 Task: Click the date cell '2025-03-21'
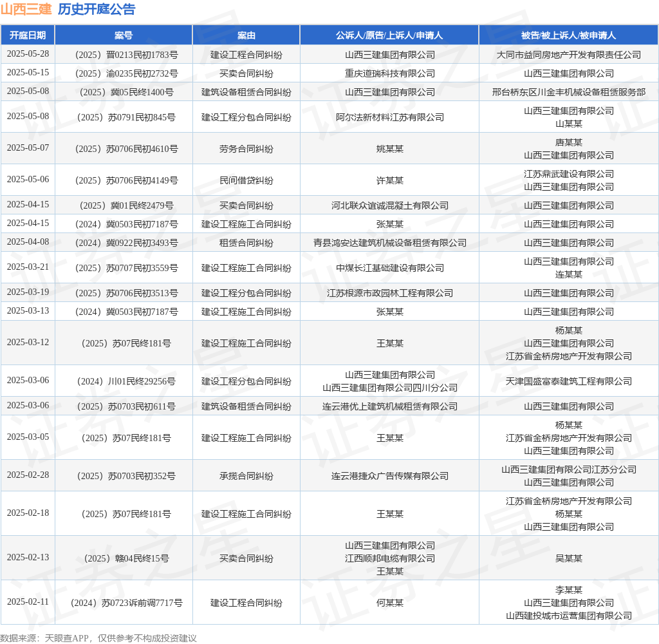(28, 267)
